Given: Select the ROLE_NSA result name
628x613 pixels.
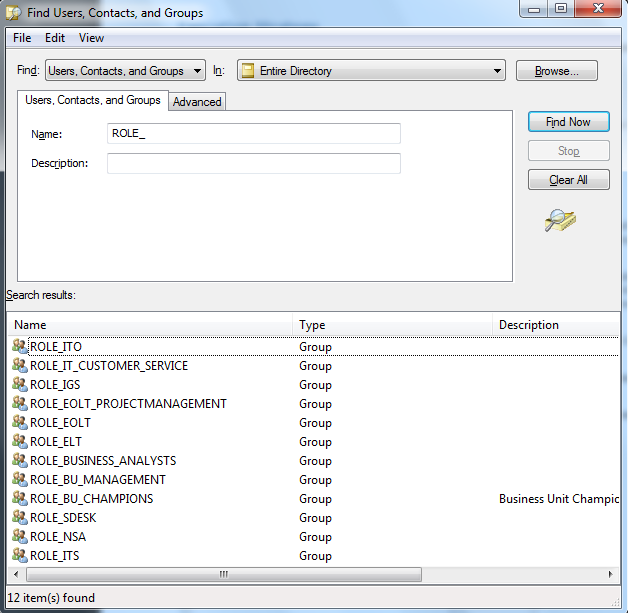Looking at the screenshot, I should [x=58, y=537].
